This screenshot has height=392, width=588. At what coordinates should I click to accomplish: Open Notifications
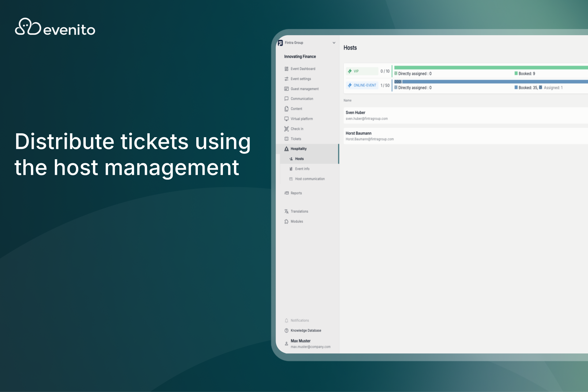[x=300, y=321]
